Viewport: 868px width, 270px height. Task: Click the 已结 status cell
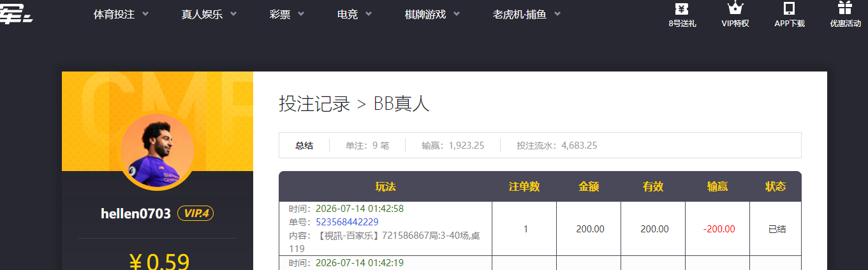(777, 229)
